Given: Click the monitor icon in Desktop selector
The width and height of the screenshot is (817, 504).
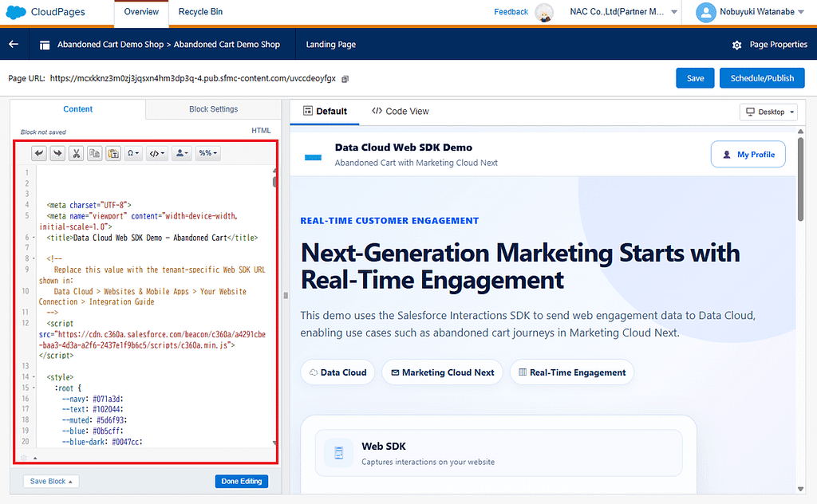Looking at the screenshot, I should click(750, 112).
